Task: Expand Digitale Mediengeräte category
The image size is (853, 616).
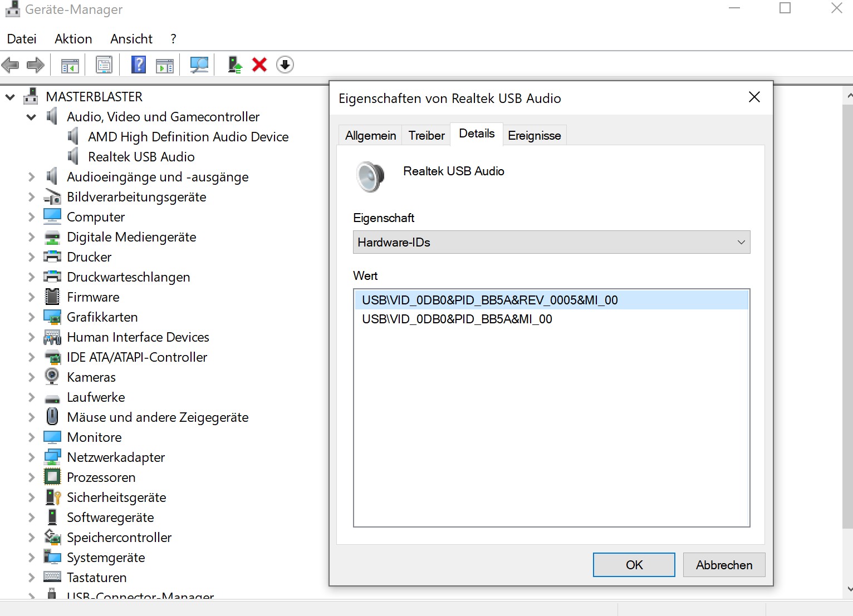Action: (31, 237)
